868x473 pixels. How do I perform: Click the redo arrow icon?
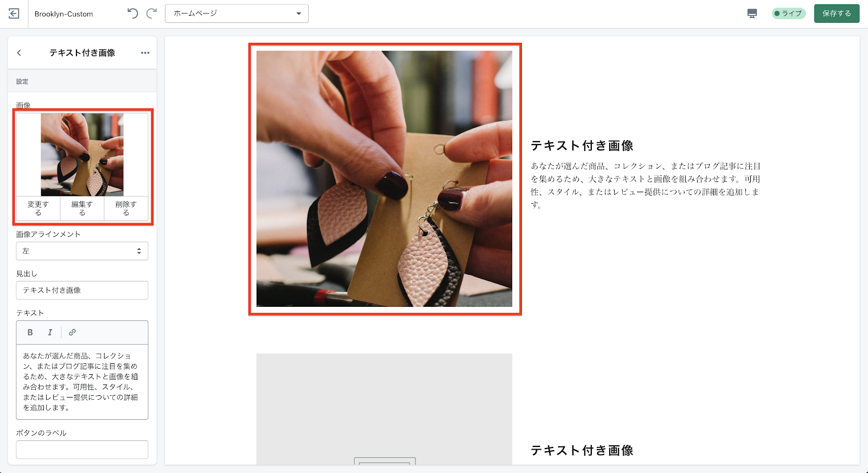[151, 14]
